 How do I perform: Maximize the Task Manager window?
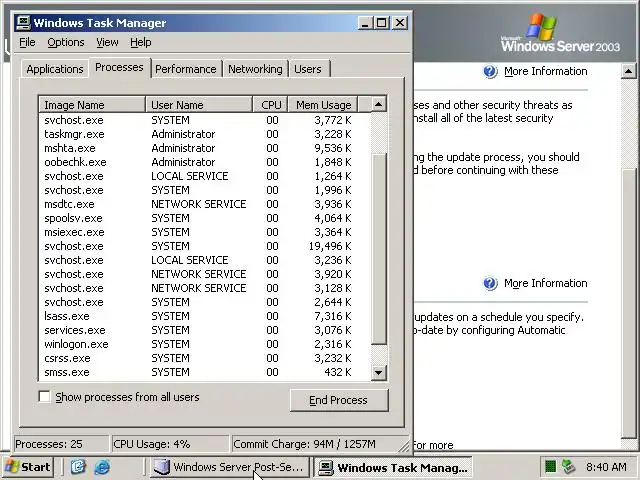(x=382, y=23)
